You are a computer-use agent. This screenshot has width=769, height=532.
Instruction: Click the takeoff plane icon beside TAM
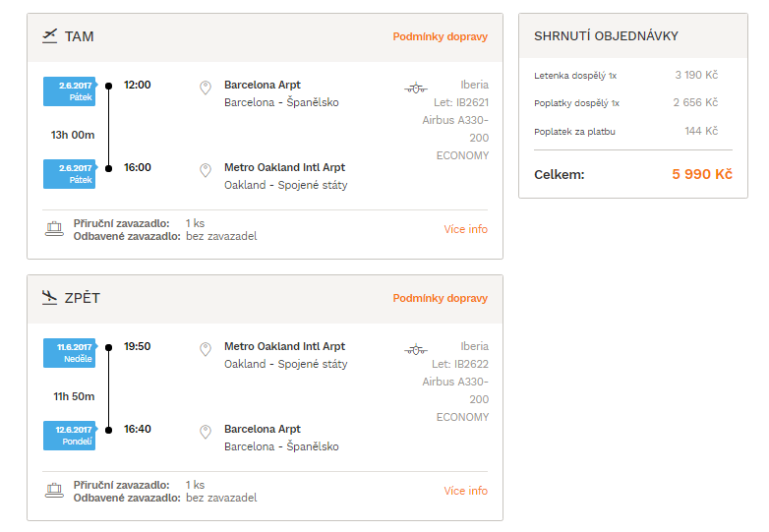tap(49, 36)
